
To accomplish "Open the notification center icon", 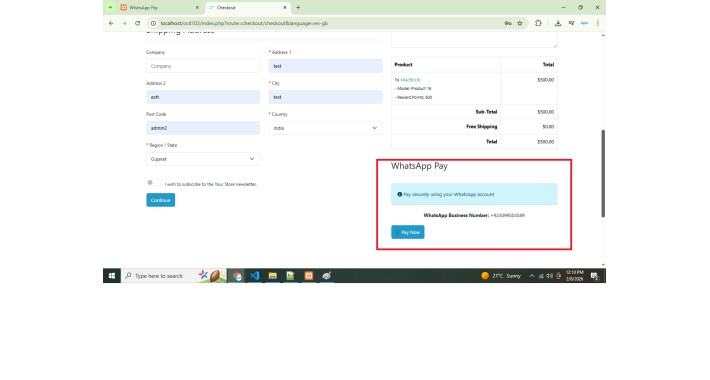I will (595, 276).
